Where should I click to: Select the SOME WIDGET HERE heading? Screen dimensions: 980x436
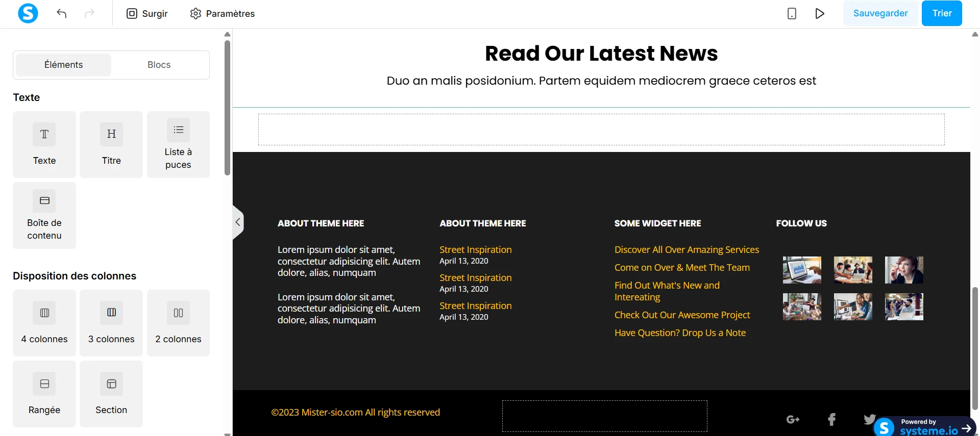657,223
